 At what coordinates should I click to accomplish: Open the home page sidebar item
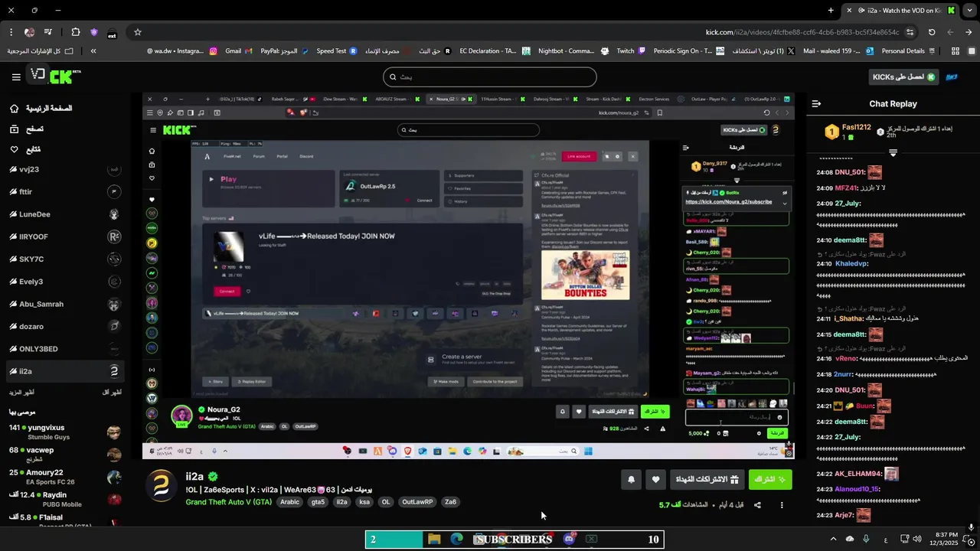41,109
